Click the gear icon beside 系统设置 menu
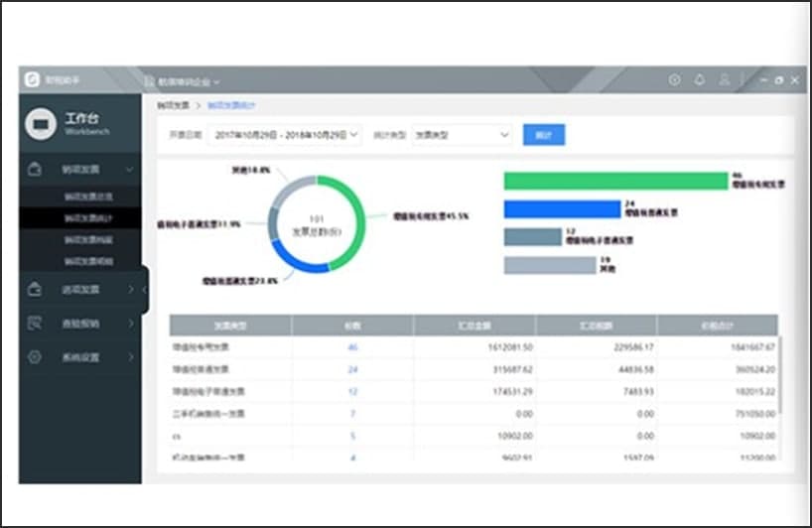812x528 pixels. (x=35, y=356)
